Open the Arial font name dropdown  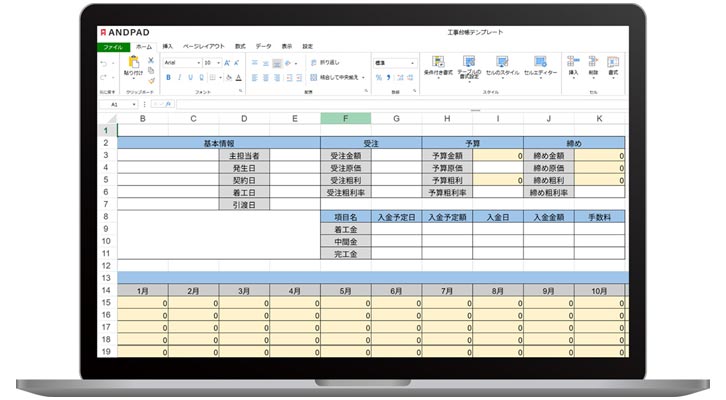(180, 62)
